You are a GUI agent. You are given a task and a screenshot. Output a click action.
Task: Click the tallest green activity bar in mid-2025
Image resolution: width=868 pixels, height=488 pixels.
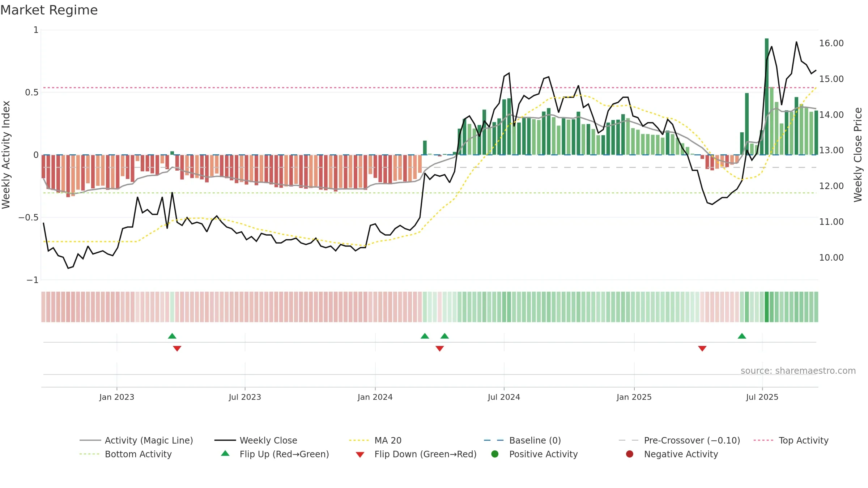[x=767, y=97]
